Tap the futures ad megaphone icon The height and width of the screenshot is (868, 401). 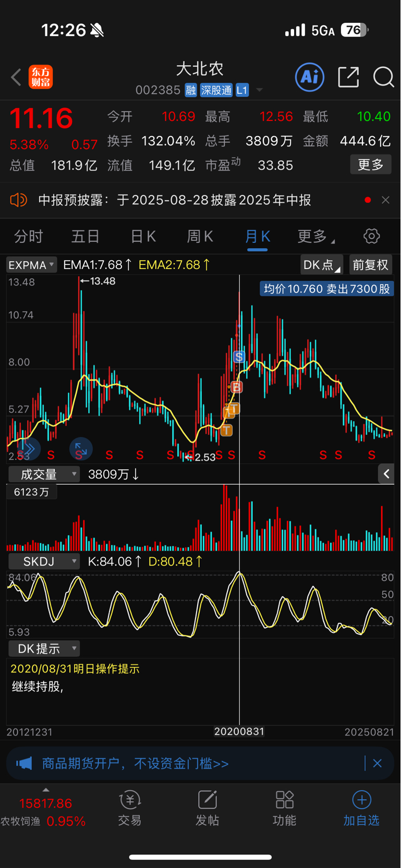pos(24,764)
